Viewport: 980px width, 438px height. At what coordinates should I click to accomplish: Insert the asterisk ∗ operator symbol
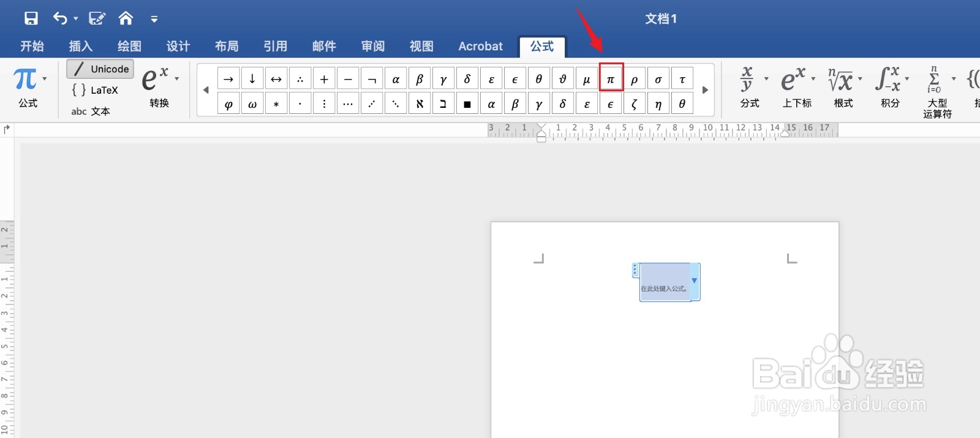[x=276, y=104]
